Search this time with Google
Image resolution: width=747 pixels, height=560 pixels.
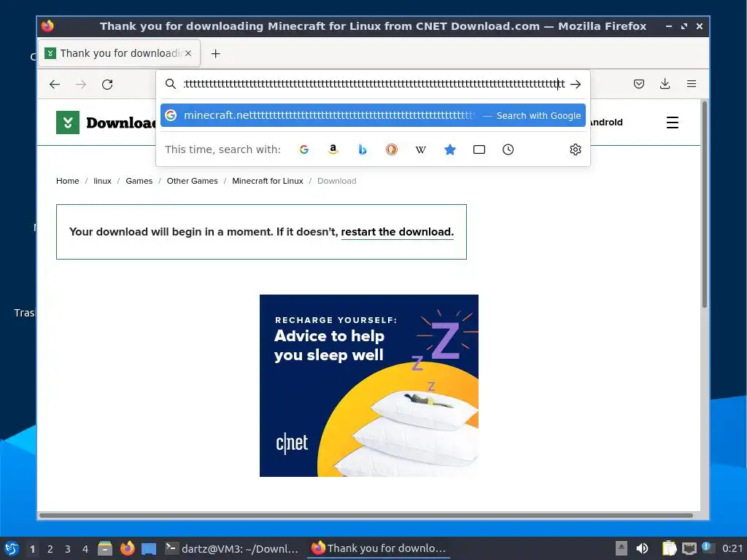click(304, 149)
